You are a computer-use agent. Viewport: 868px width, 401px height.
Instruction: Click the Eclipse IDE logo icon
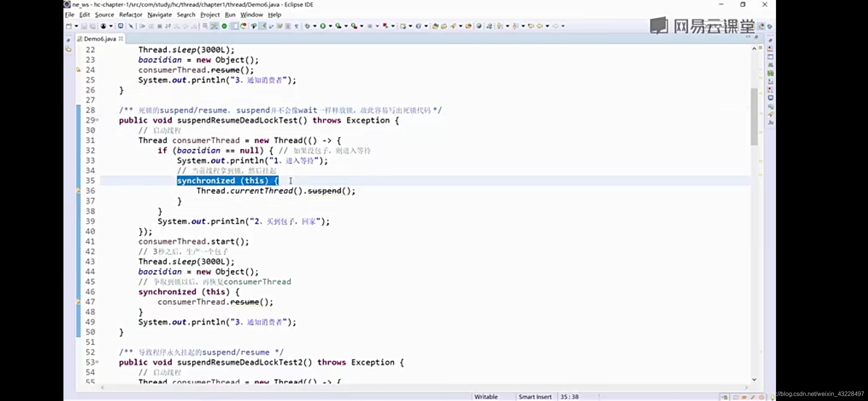66,4
